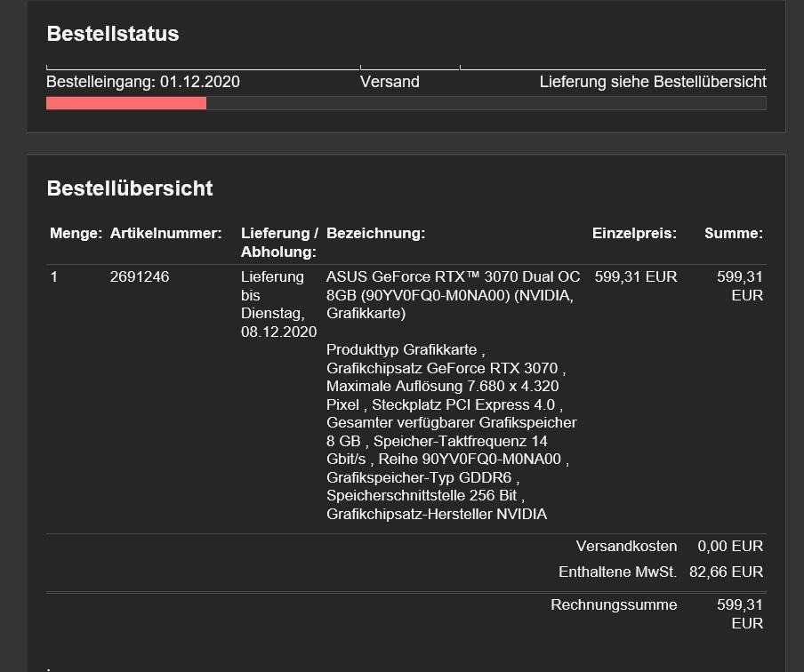Image resolution: width=804 pixels, height=672 pixels.
Task: Click the red filled progress bar segment
Action: (125, 103)
